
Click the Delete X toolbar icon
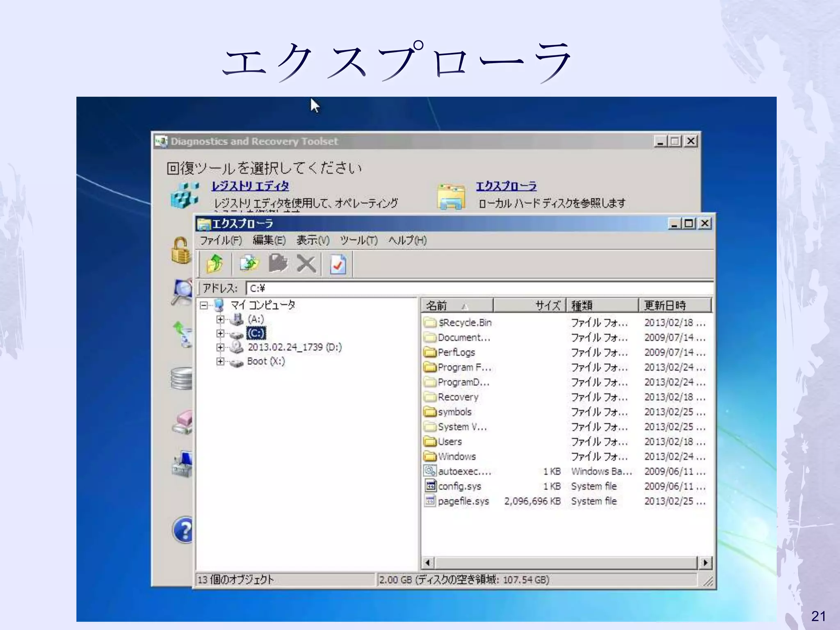click(306, 264)
